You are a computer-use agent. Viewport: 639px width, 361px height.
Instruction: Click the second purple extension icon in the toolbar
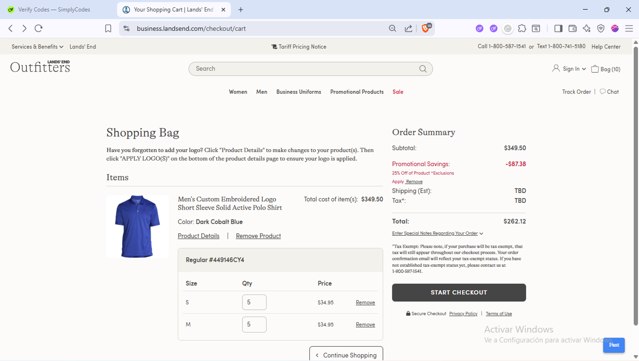point(494,28)
